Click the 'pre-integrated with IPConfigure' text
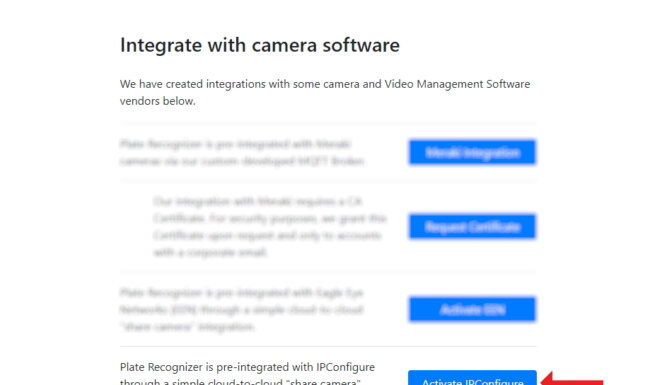This screenshot has height=385, width=650. coord(296,367)
